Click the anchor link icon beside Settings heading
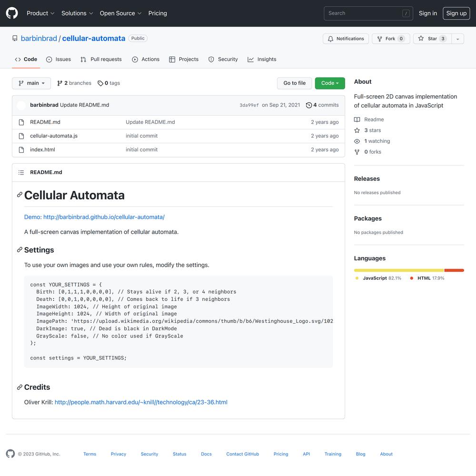The width and height of the screenshot is (476, 476). click(x=20, y=249)
